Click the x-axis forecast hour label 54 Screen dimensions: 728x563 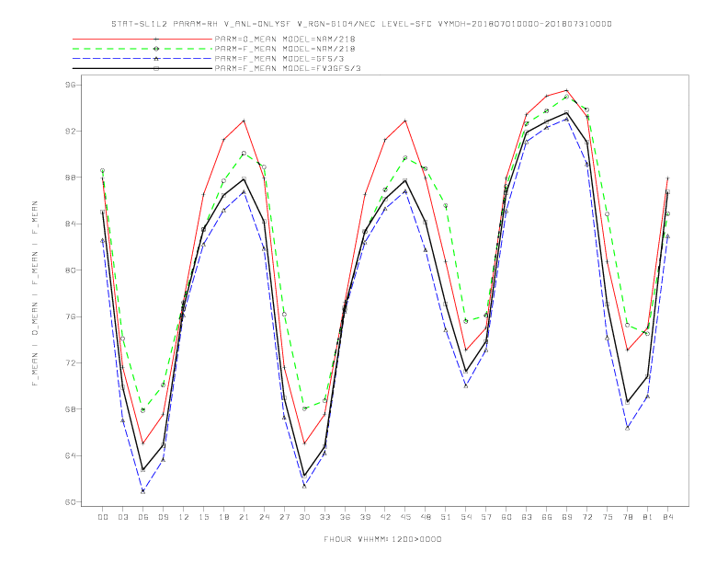pos(466,517)
